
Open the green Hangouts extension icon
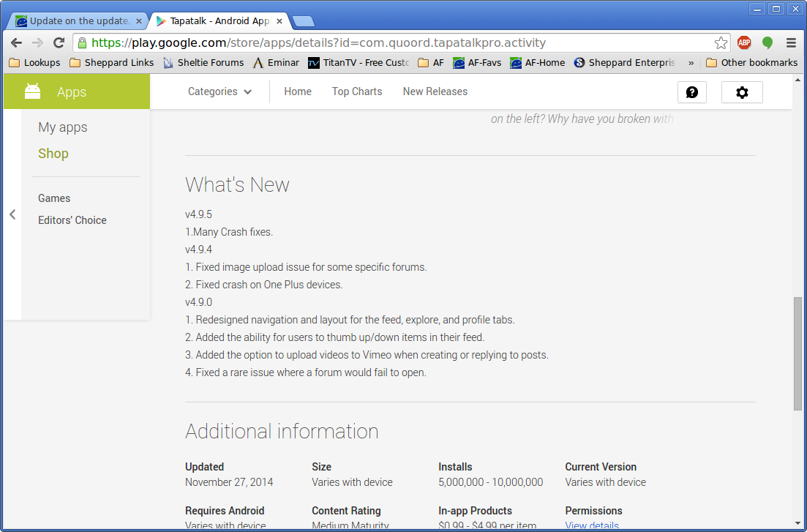767,42
